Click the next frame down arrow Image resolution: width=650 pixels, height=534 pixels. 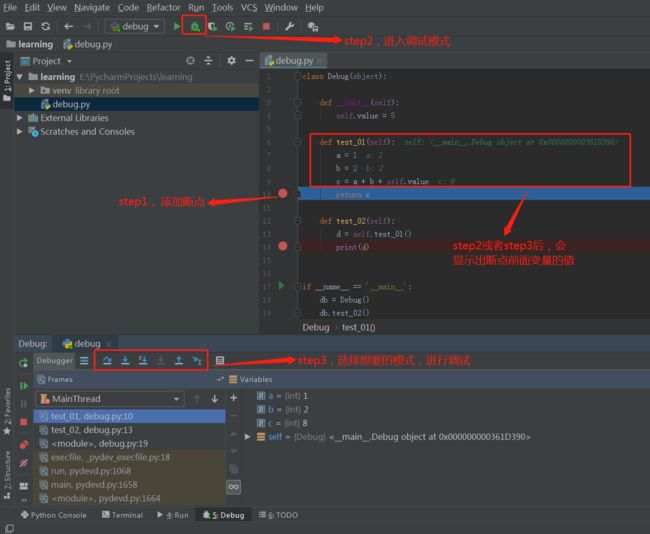tap(215, 399)
